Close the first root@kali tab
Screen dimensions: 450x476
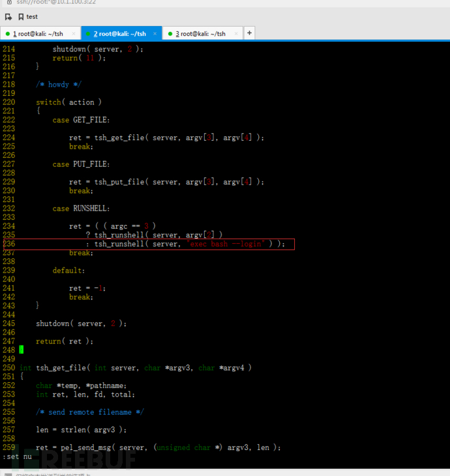(74, 34)
